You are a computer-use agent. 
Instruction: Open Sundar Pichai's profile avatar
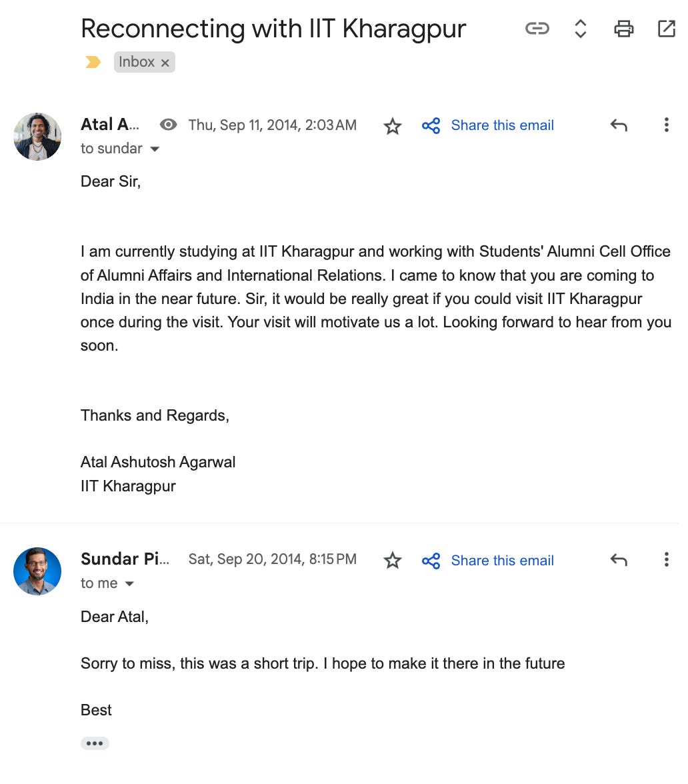coord(37,571)
